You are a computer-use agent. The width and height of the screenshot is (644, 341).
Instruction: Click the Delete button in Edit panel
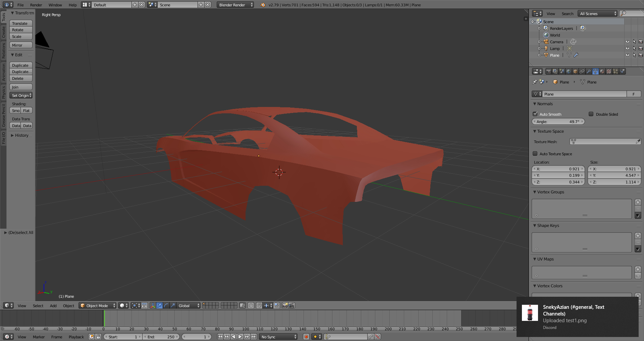(x=21, y=78)
